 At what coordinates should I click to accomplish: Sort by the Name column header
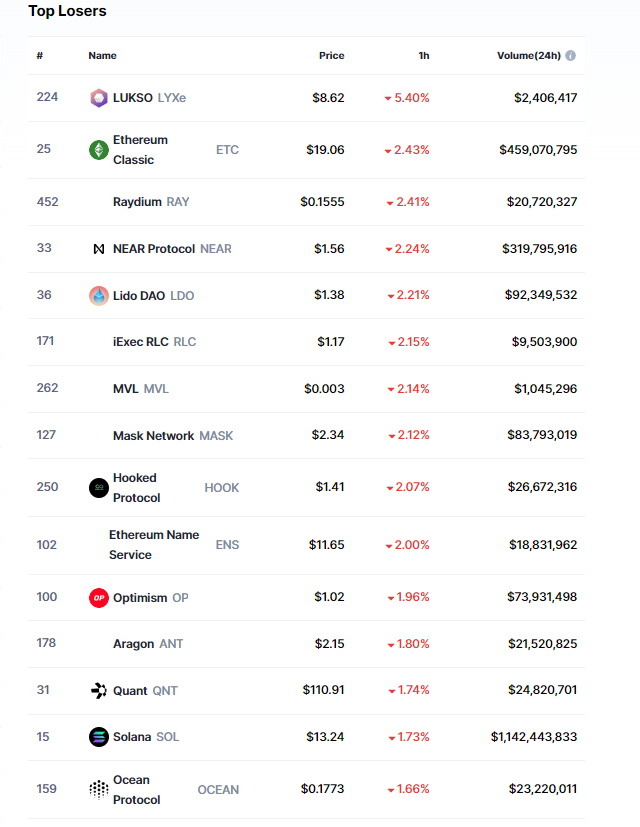pos(102,56)
